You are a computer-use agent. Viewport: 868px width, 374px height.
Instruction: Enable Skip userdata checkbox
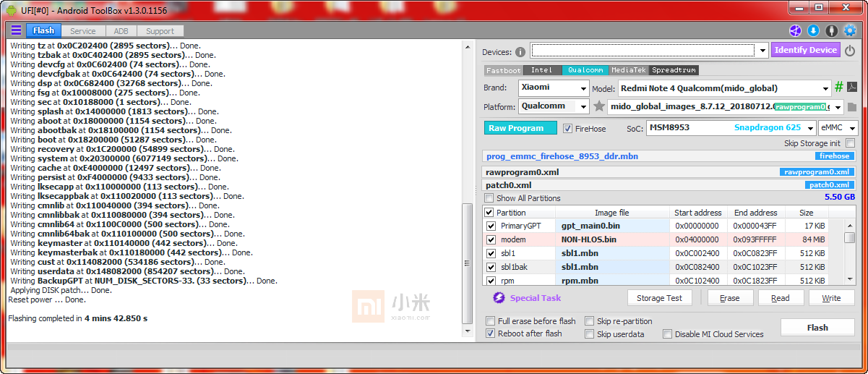(590, 334)
